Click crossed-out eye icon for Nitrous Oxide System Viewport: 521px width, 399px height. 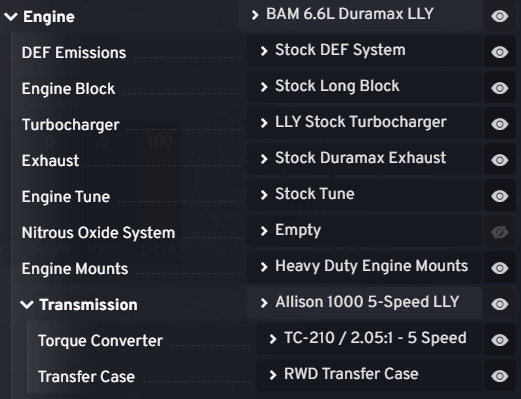(x=500, y=232)
